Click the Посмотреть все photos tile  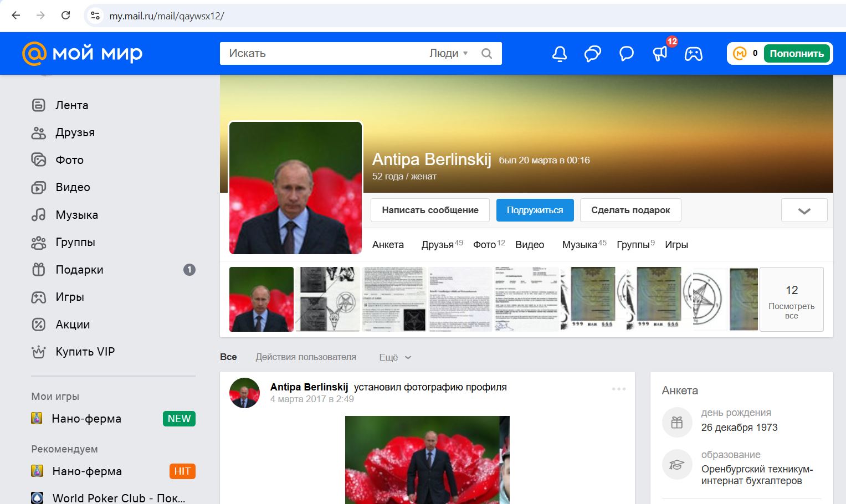coord(791,299)
